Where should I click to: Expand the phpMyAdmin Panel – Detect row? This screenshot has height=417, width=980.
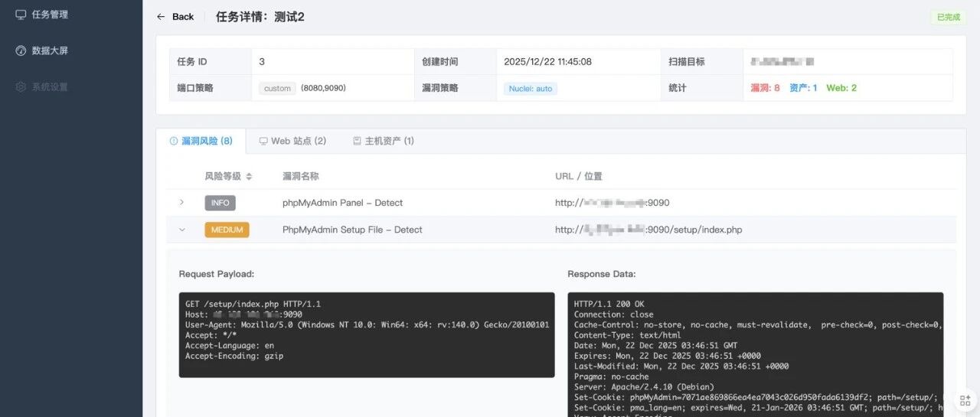click(181, 203)
